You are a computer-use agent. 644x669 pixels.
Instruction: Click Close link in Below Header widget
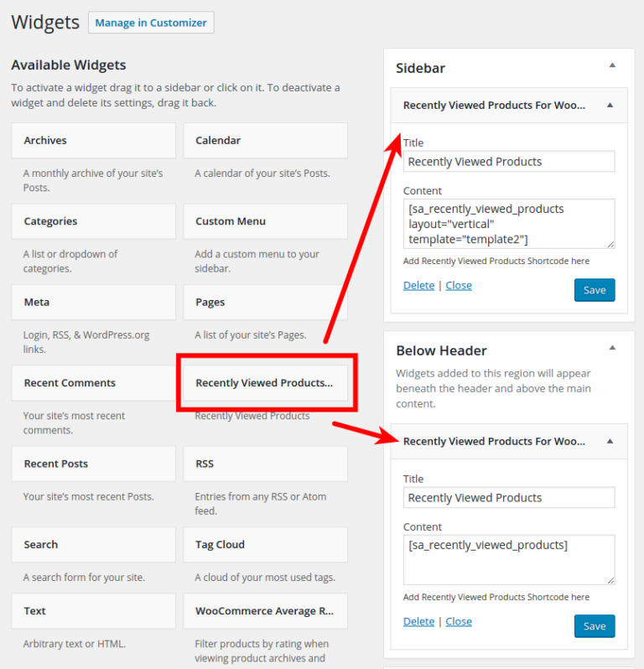pos(459,622)
